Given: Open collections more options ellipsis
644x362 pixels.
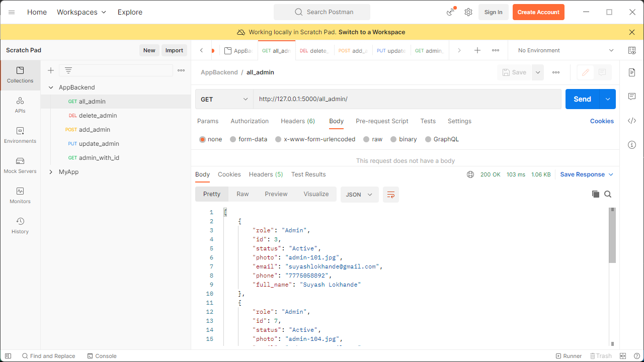Looking at the screenshot, I should click(181, 70).
